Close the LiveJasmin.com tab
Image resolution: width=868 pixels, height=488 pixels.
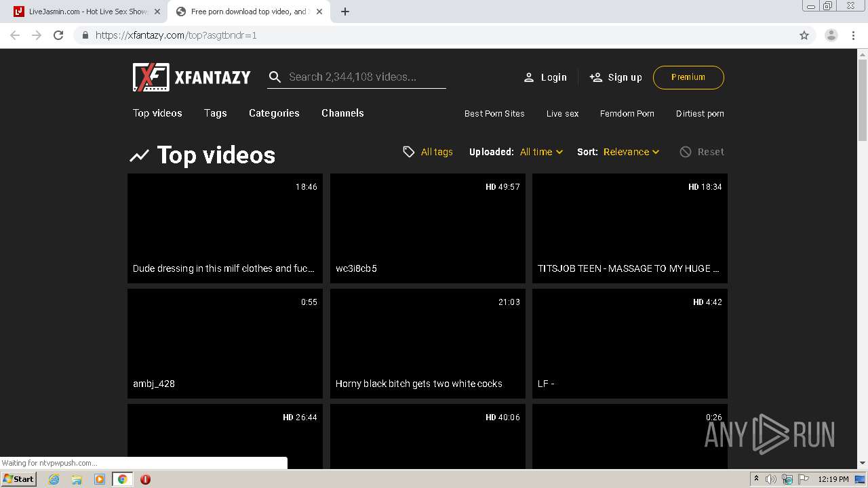pyautogui.click(x=157, y=12)
